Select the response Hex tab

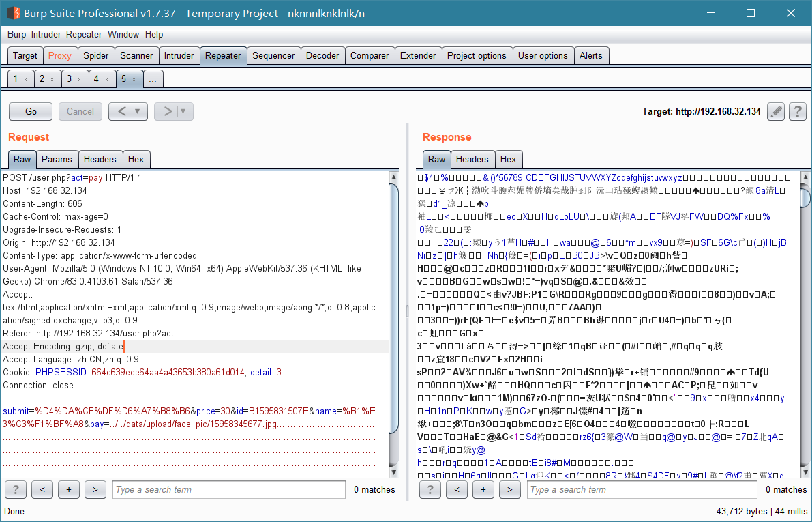point(508,159)
